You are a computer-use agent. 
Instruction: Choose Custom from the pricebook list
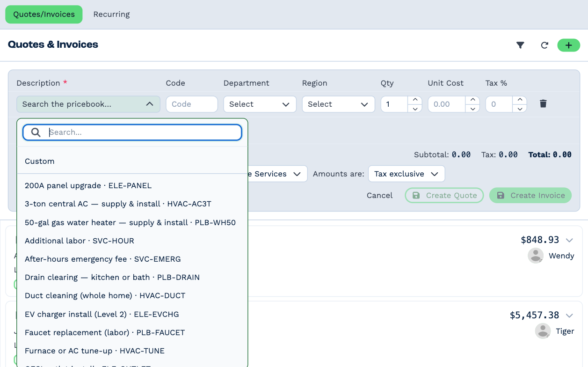click(132, 161)
